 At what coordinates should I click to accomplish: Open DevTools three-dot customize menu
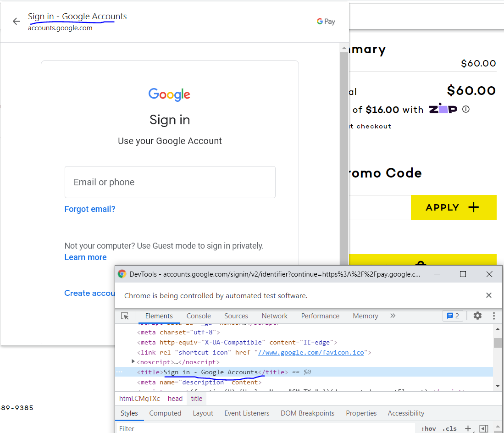494,316
